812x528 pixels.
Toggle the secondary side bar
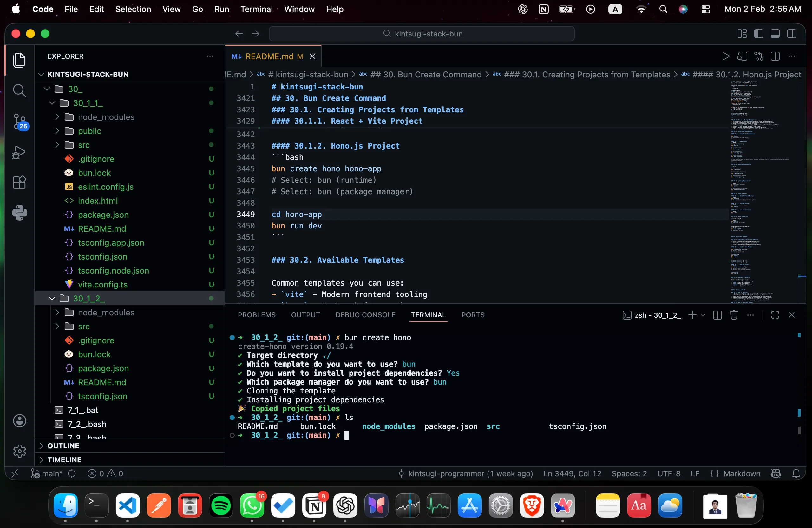point(791,34)
